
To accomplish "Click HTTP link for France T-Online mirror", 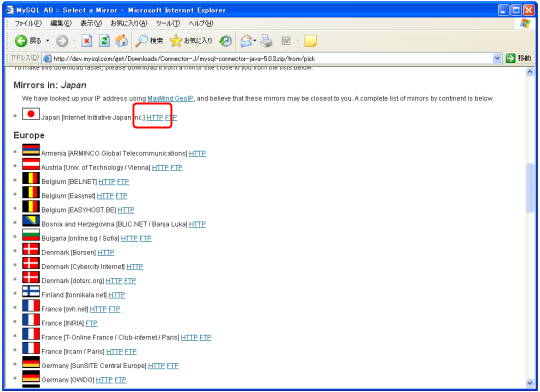I will (189, 337).
